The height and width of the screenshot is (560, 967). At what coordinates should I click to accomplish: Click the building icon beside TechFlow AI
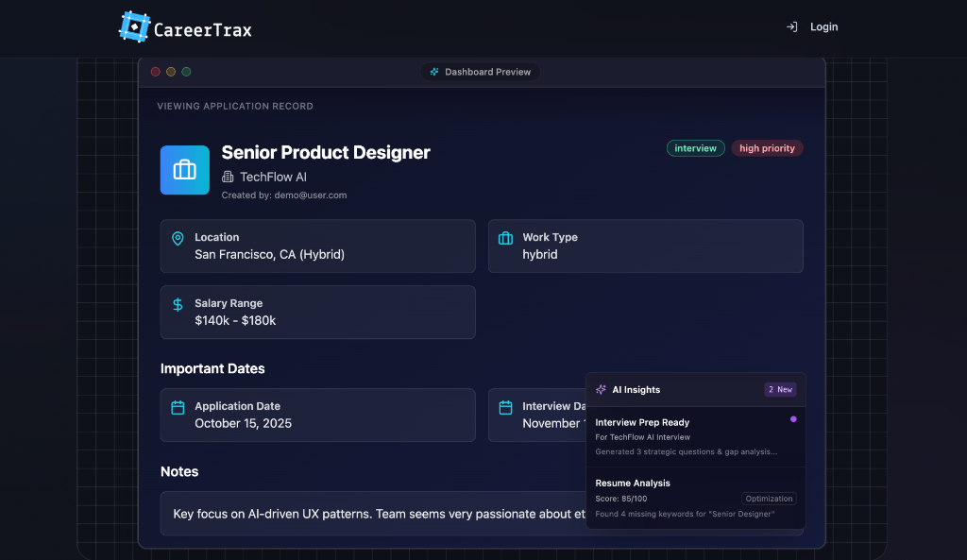(x=227, y=177)
